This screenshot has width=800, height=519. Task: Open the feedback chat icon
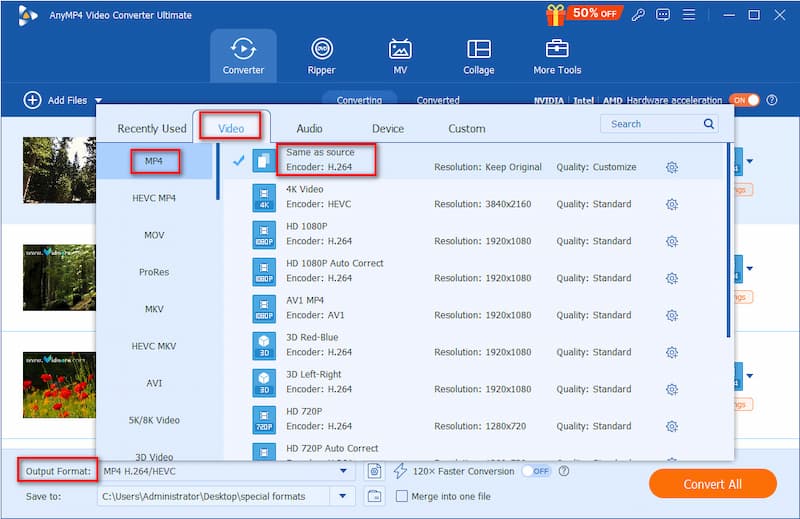tap(663, 15)
